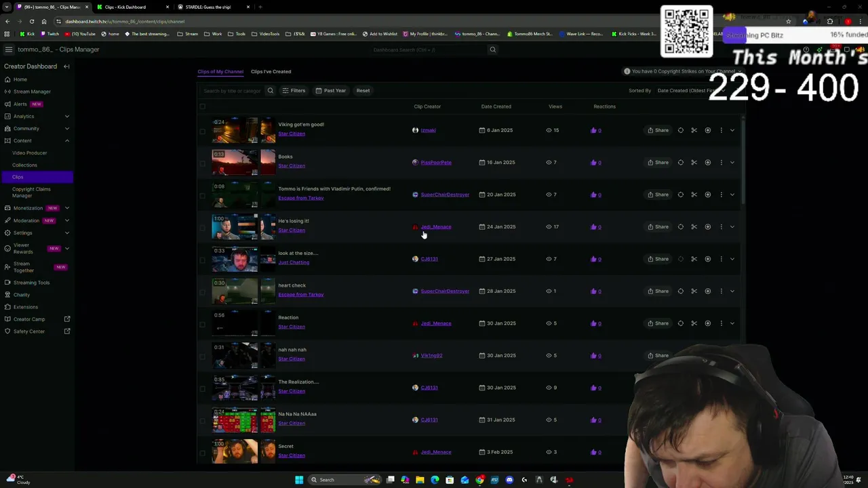This screenshot has height=488, width=868.
Task: Open external Safety Center link icon
Action: (67, 331)
